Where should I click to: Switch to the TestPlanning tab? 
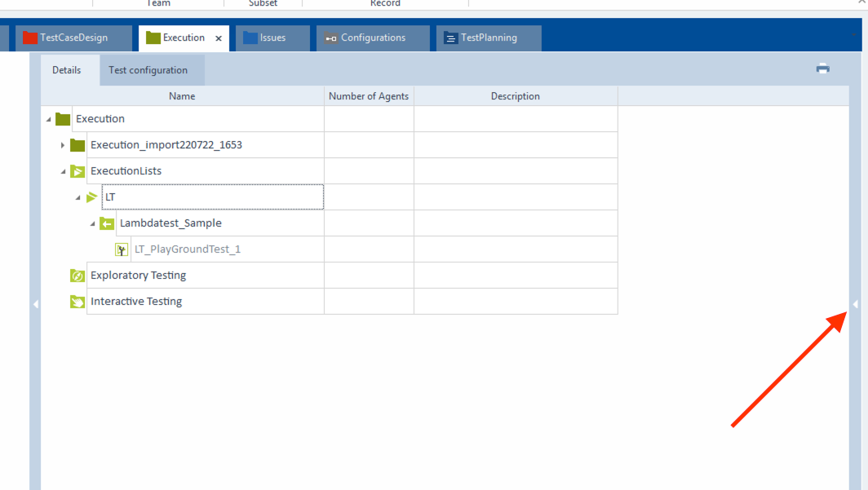488,38
